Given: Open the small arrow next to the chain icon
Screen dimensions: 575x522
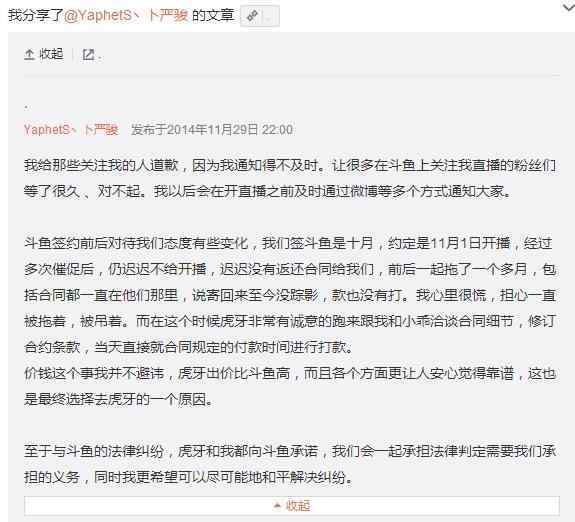Looking at the screenshot, I should pyautogui.click(x=269, y=18).
